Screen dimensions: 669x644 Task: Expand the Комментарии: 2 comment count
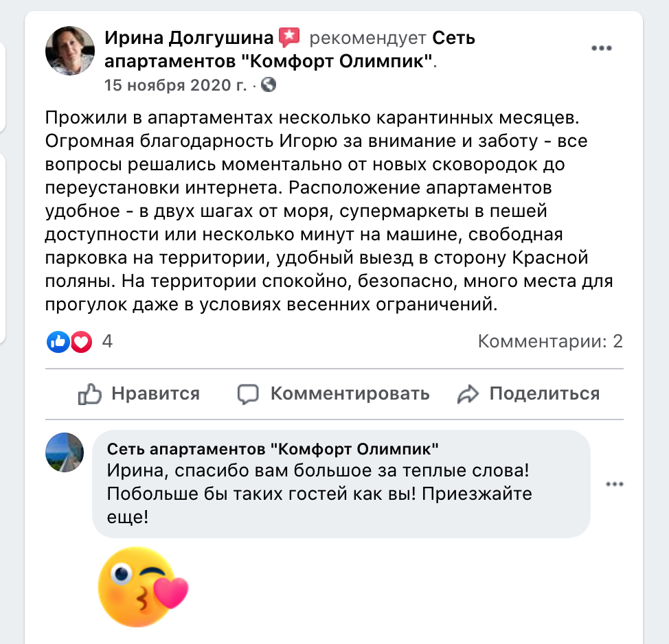tap(550, 341)
